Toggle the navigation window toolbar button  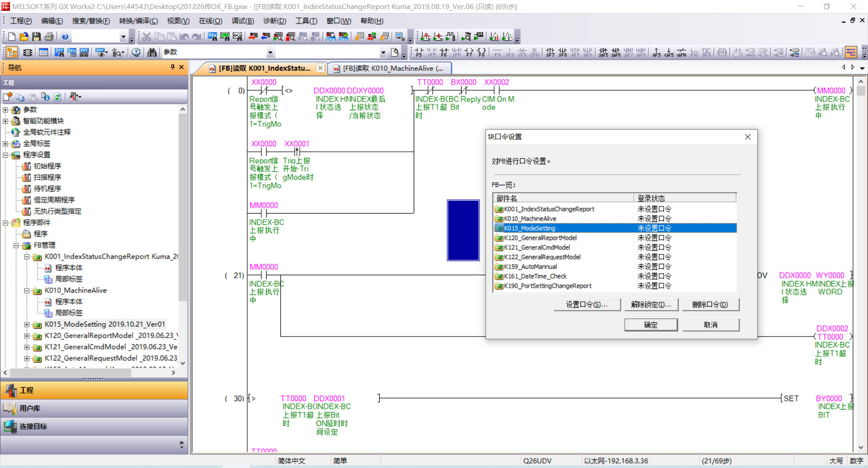(12, 52)
